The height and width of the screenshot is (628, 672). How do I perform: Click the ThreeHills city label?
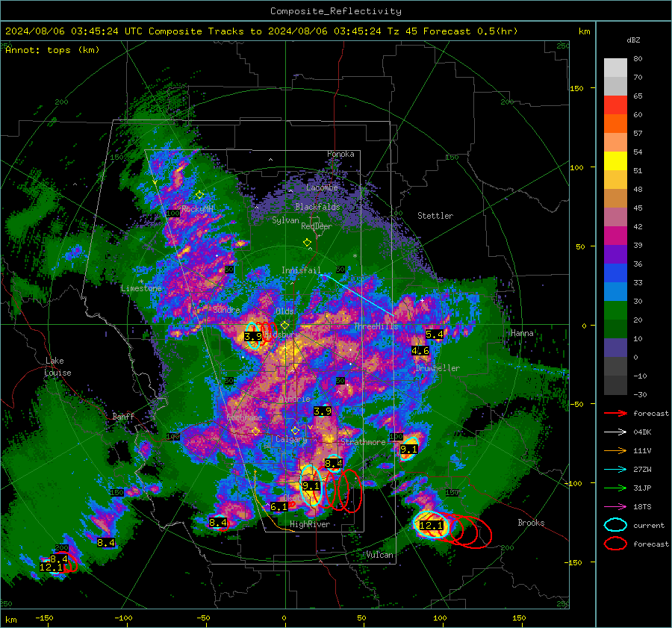coord(376,326)
